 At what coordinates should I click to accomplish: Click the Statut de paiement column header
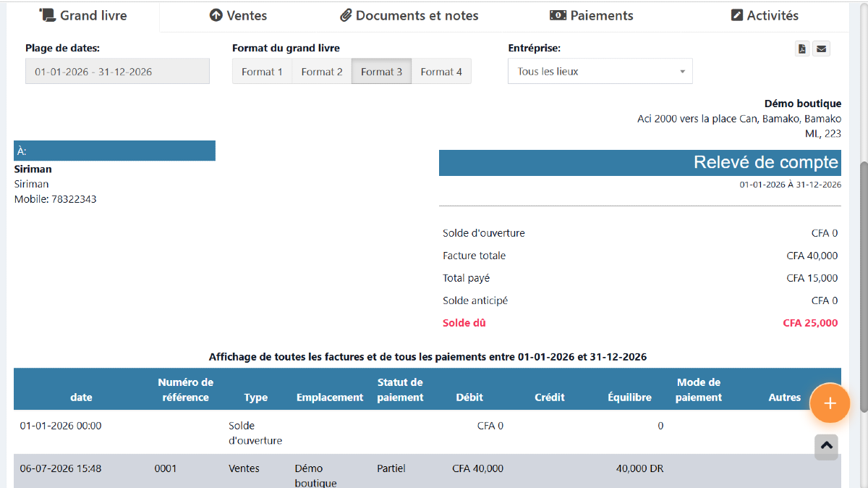click(400, 390)
